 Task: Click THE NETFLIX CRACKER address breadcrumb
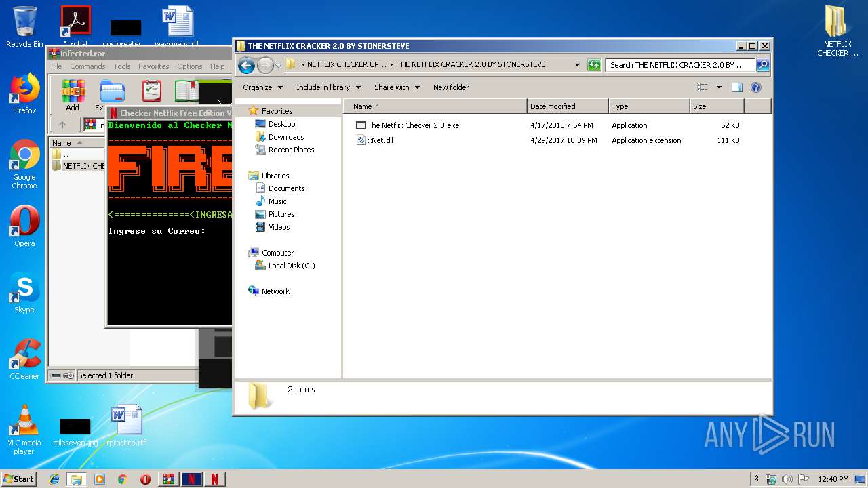471,65
